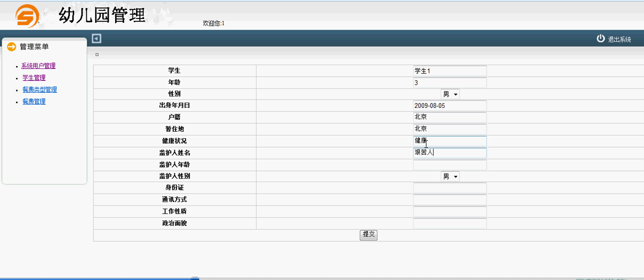The width and height of the screenshot is (644, 280).
Task: Submit the form with the 提交 button
Action: click(368, 235)
